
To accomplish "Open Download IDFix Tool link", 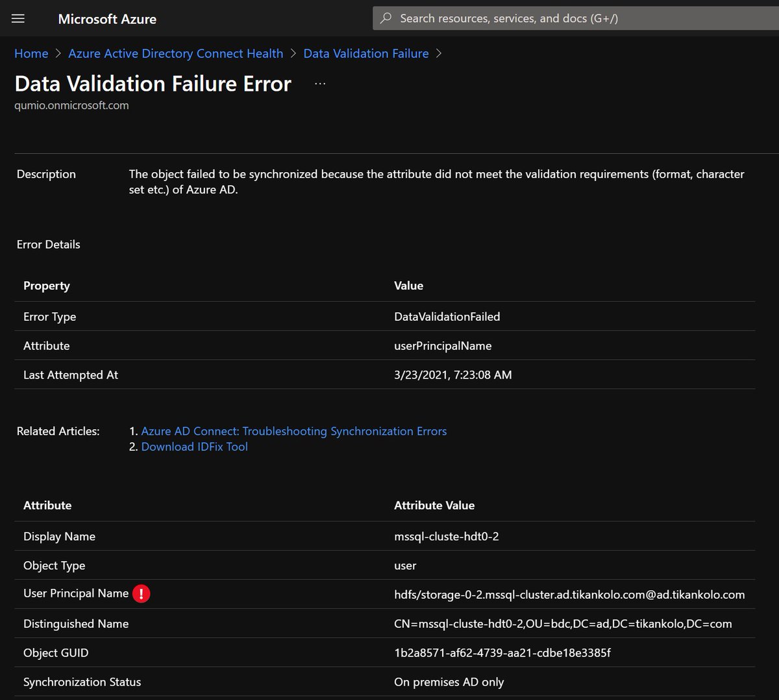I will point(195,447).
